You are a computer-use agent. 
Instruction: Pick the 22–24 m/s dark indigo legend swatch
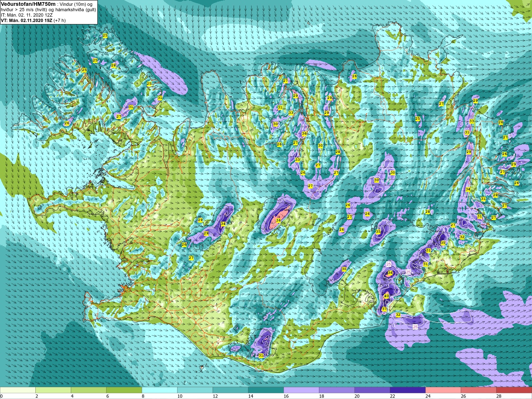click(408, 390)
